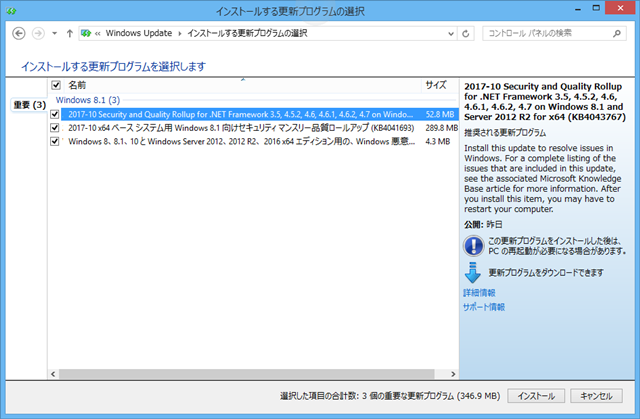This screenshot has height=419, width=640.
Task: Close the update selection window
Action: (620, 8)
